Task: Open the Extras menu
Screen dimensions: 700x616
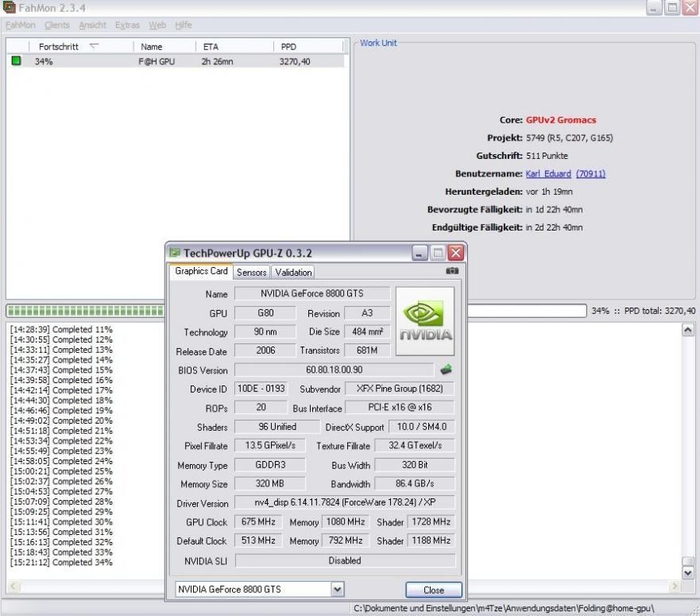Action: (x=127, y=25)
